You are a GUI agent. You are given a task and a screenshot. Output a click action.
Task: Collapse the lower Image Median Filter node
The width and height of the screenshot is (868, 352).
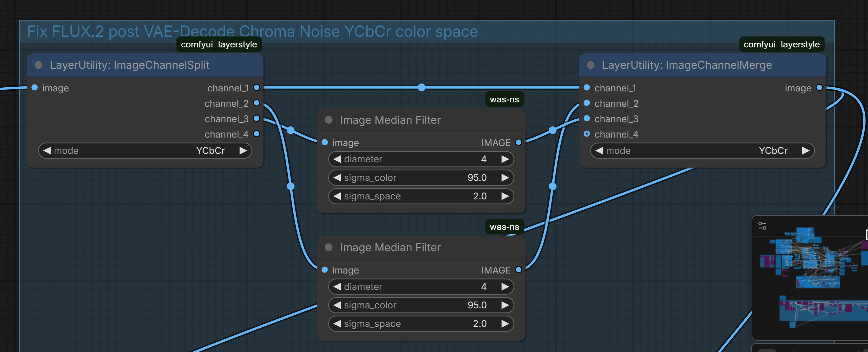(329, 247)
